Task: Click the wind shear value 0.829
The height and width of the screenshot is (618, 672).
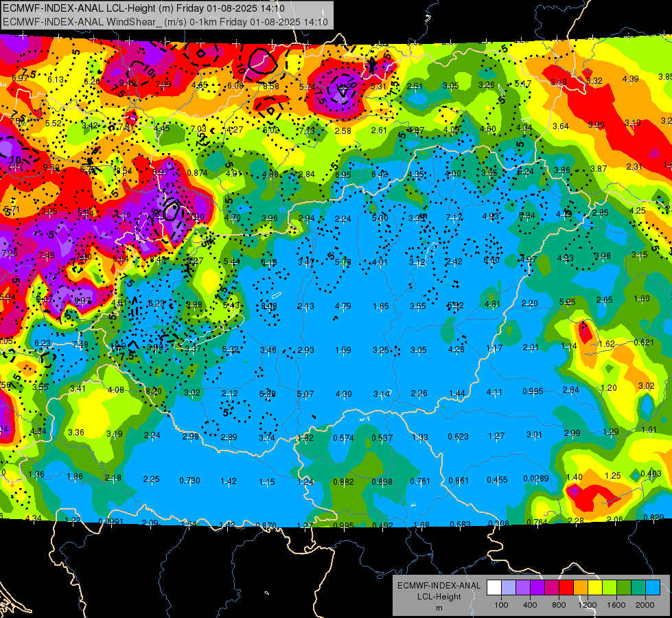Action: tap(653, 517)
